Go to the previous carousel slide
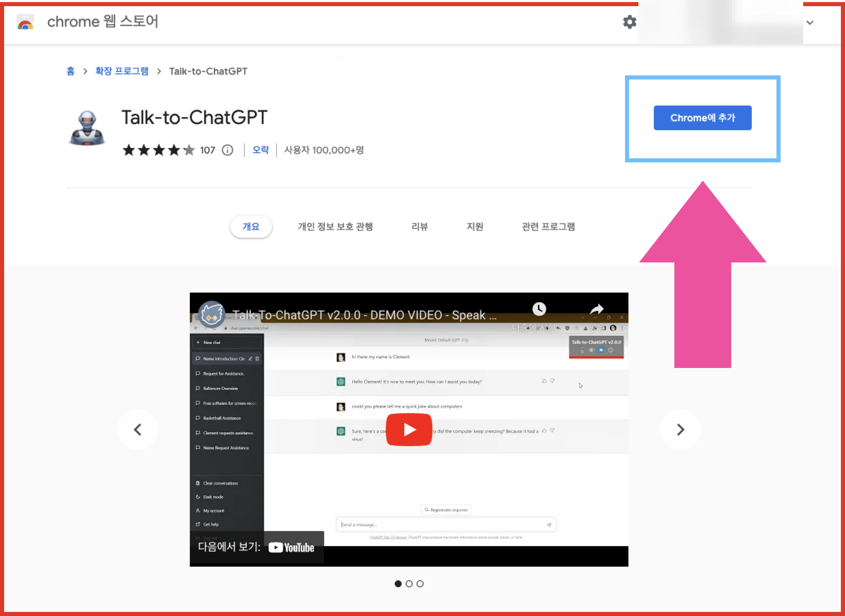The width and height of the screenshot is (845, 616). (138, 430)
